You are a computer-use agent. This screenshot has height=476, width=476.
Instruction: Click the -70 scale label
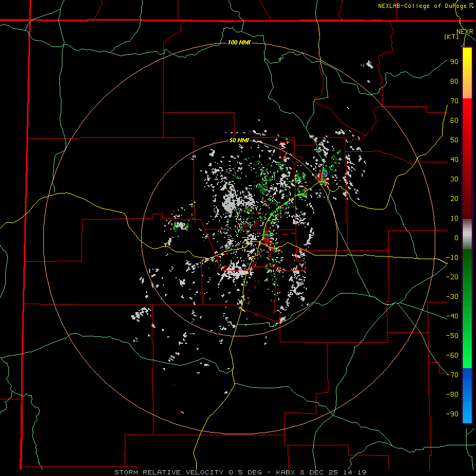click(x=452, y=374)
